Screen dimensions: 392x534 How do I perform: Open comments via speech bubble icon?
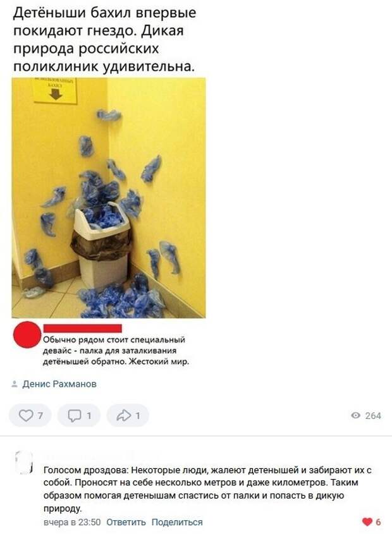point(75,416)
